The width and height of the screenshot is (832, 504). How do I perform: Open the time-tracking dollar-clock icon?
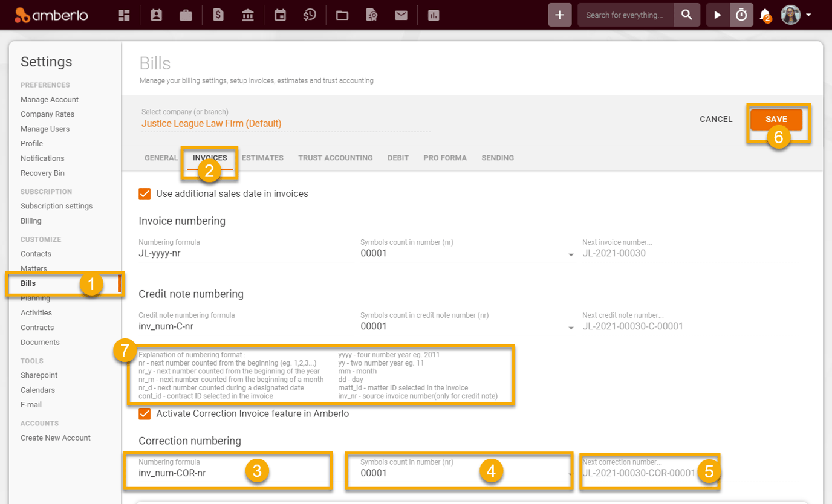pos(310,15)
